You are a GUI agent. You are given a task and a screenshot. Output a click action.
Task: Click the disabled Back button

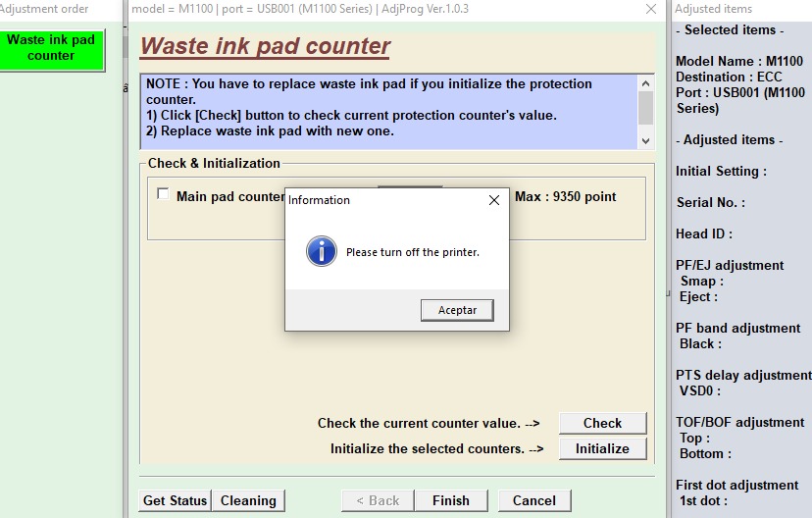coord(378,500)
